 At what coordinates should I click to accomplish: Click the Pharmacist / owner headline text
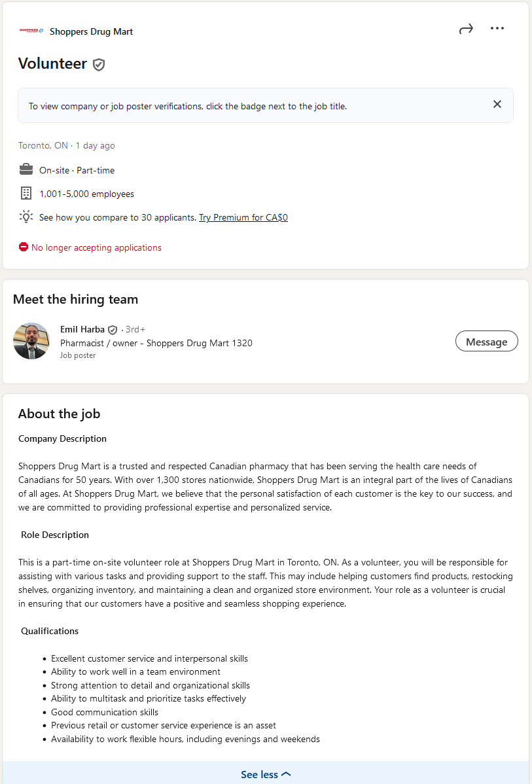tap(156, 343)
